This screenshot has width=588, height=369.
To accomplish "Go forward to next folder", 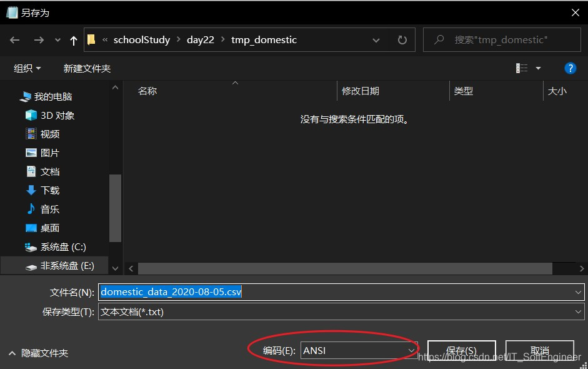I will coord(39,40).
